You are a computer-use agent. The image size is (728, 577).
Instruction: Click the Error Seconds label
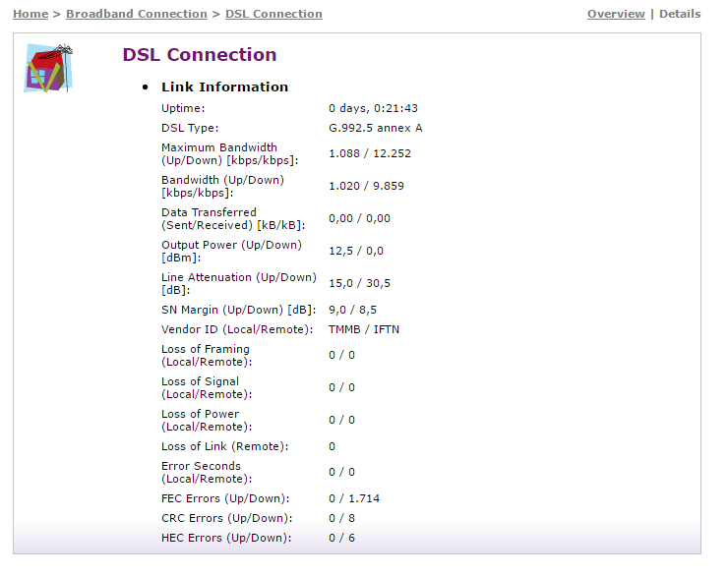tap(207, 473)
